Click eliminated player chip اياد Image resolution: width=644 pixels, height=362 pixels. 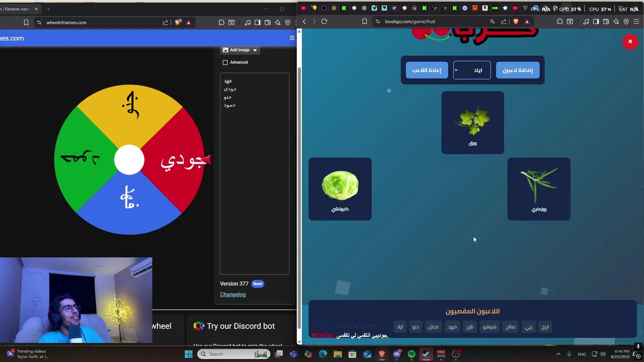pyautogui.click(x=399, y=327)
